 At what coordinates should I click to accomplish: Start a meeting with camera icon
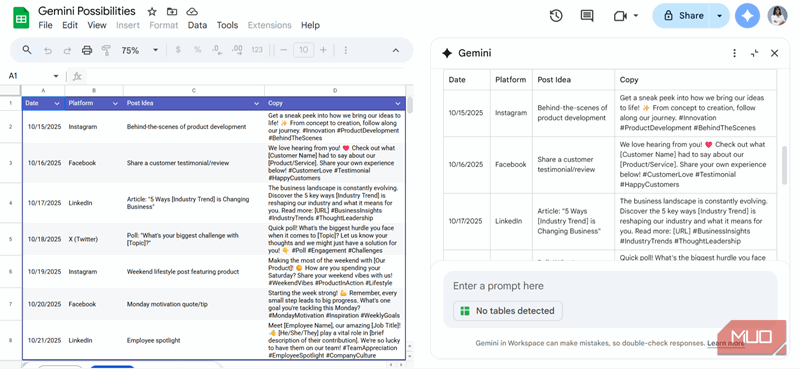(x=620, y=16)
